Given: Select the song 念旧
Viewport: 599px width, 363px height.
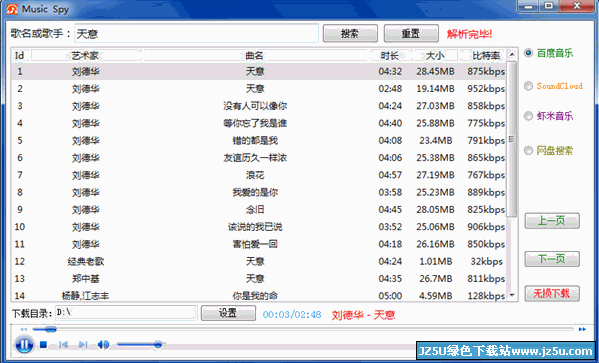Looking at the screenshot, I should click(255, 209).
